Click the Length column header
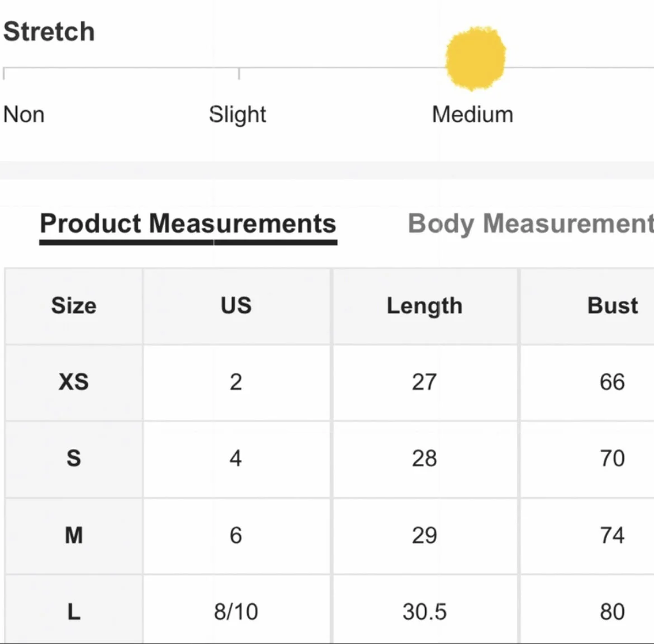Image resolution: width=654 pixels, height=644 pixels. [x=425, y=306]
